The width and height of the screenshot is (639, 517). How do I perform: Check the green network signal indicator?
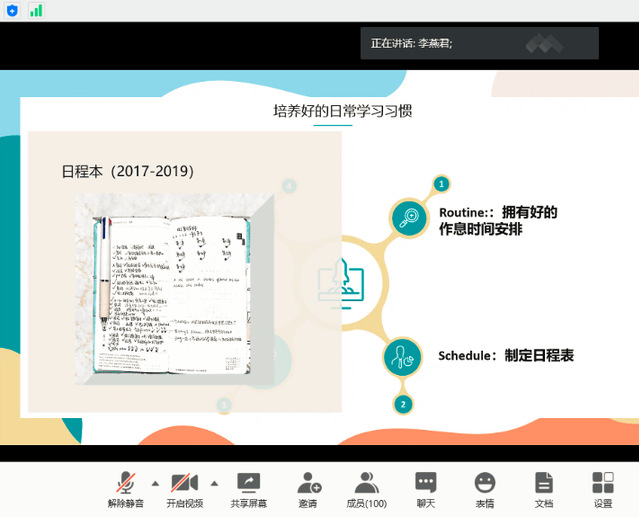pyautogui.click(x=36, y=10)
